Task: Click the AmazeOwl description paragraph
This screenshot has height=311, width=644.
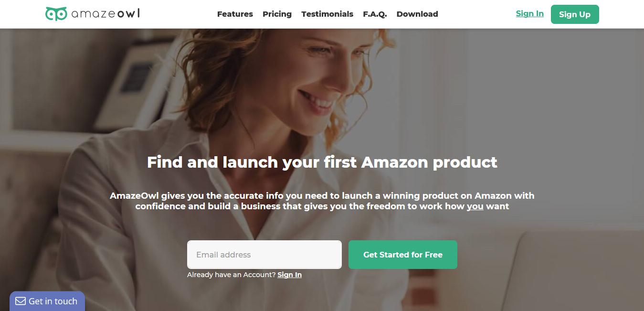Action: tap(322, 201)
